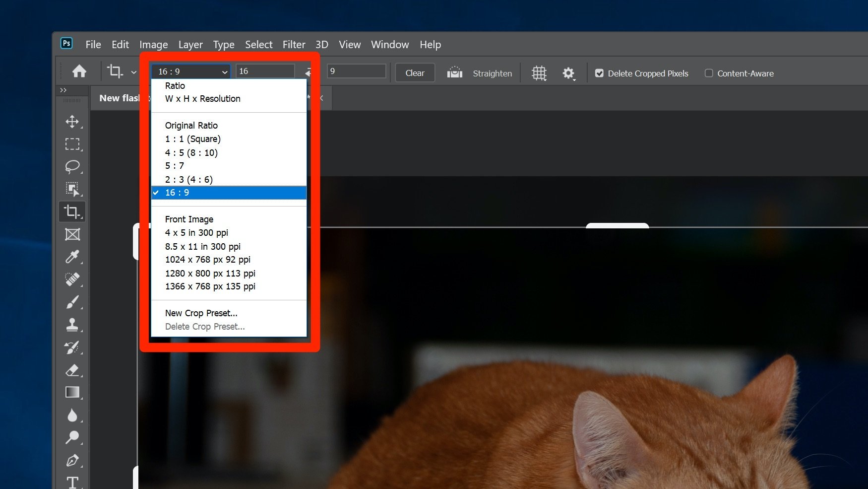The image size is (868, 489).
Task: Open the 3D menu
Action: point(322,45)
